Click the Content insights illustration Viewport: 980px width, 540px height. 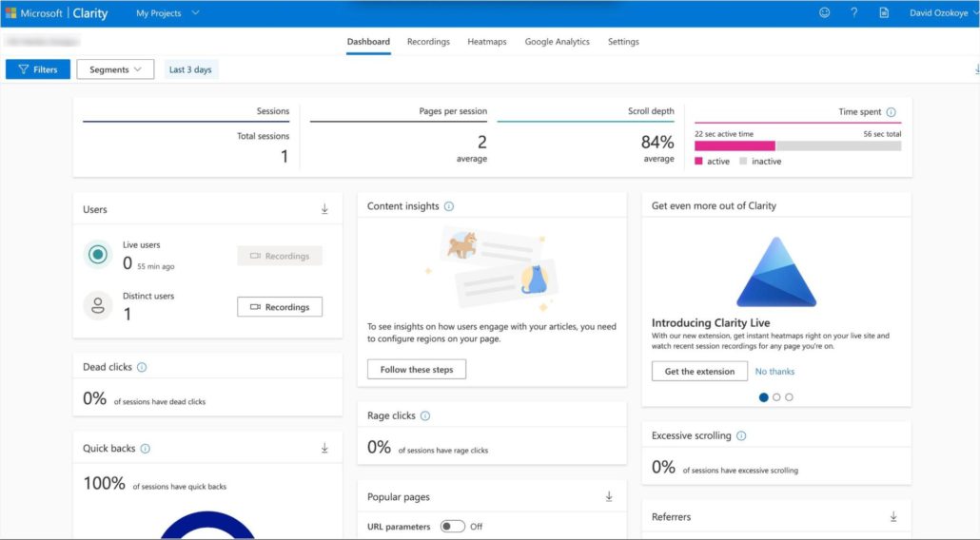click(491, 268)
